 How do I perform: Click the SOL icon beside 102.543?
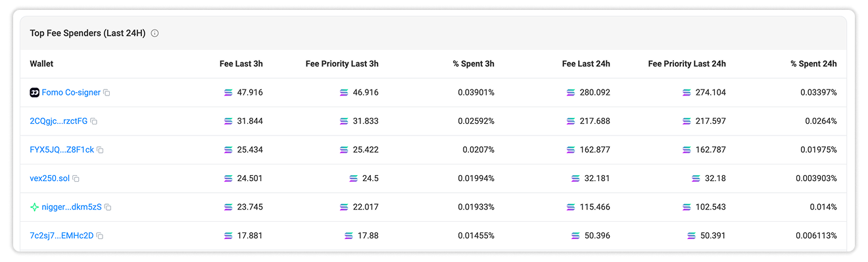(687, 207)
